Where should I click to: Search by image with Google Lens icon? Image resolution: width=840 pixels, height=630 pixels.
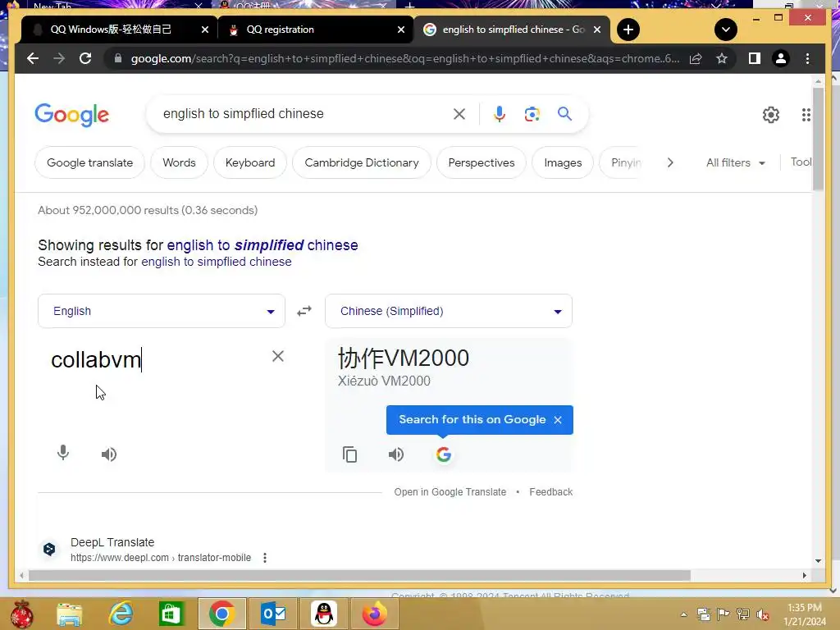tap(532, 114)
